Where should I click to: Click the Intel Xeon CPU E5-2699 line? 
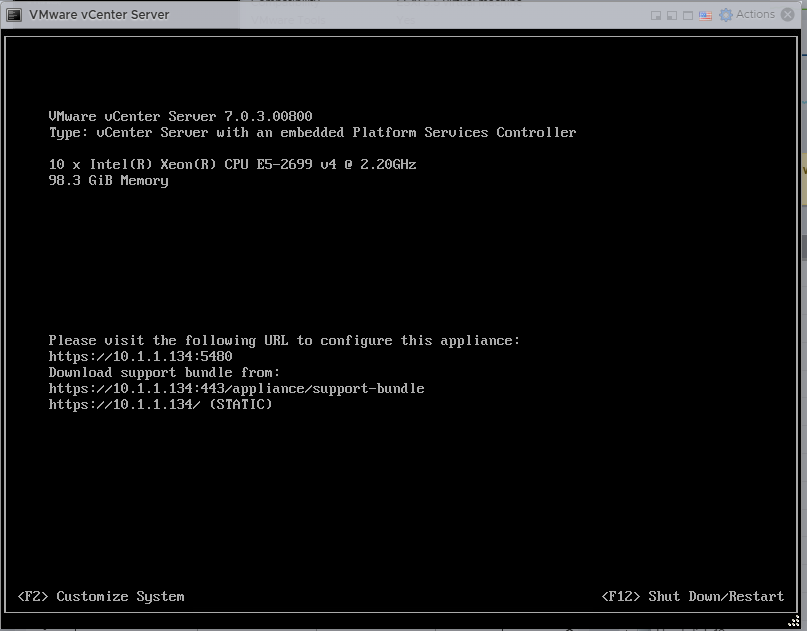point(233,164)
